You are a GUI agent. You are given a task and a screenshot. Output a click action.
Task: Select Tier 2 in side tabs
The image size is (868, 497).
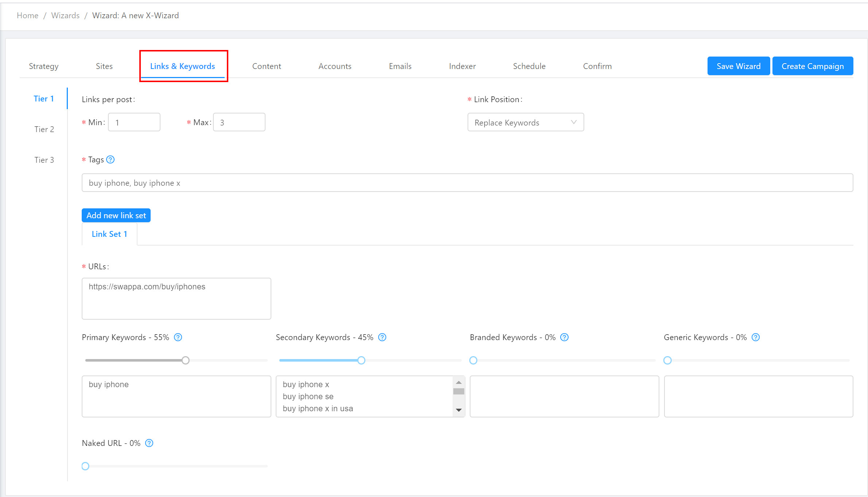tap(44, 129)
